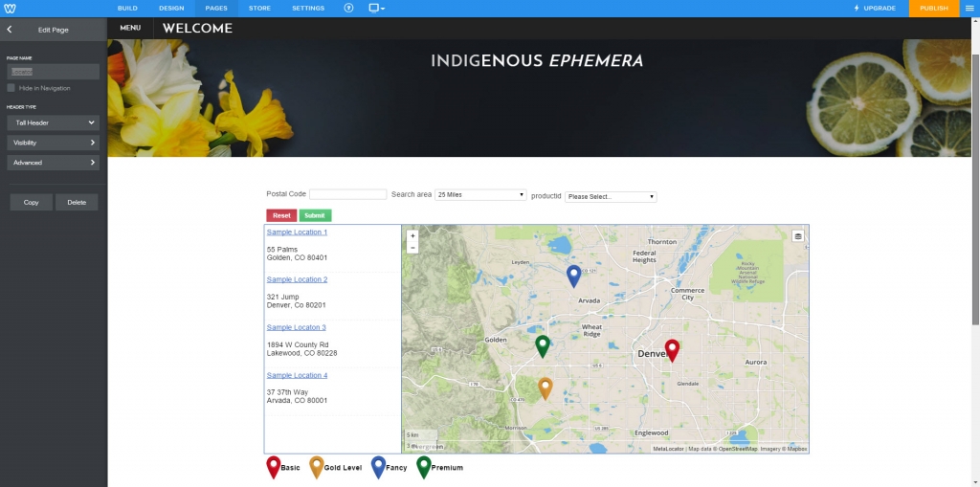This screenshot has height=487, width=980.
Task: Toggle the Hide in Navigation checkbox
Action: (x=11, y=88)
